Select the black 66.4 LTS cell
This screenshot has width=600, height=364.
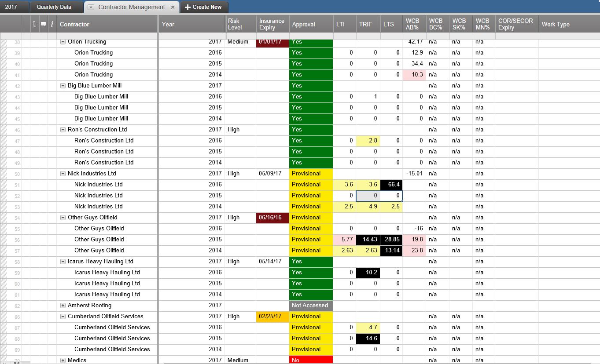pyautogui.click(x=390, y=185)
